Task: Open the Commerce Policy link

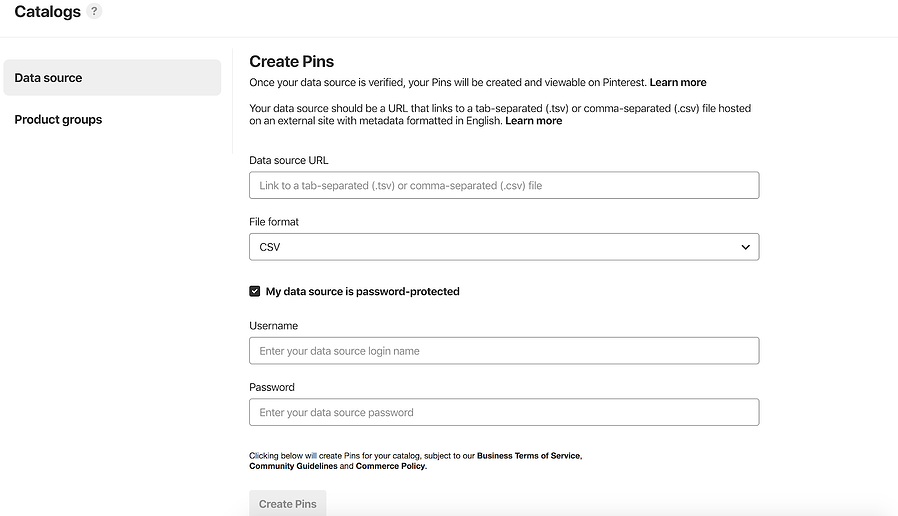Action: point(390,466)
